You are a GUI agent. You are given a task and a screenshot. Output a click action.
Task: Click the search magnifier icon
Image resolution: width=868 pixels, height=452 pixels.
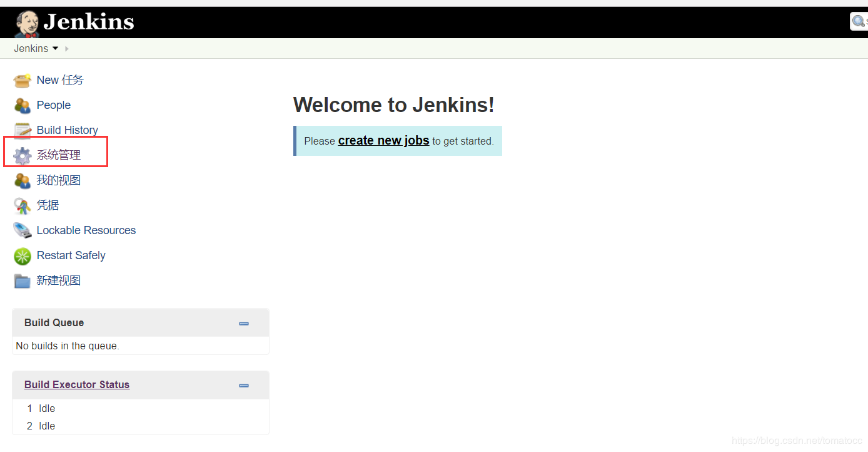click(859, 21)
